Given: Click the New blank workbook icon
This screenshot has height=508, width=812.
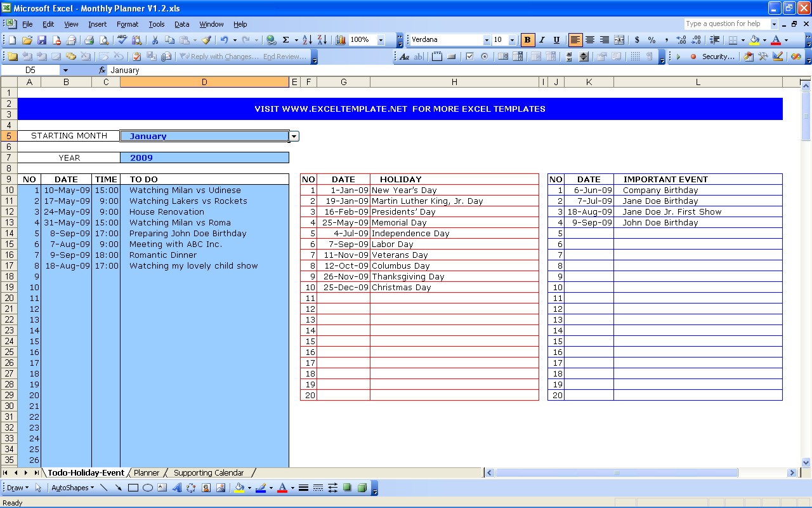Looking at the screenshot, I should pyautogui.click(x=12, y=40).
